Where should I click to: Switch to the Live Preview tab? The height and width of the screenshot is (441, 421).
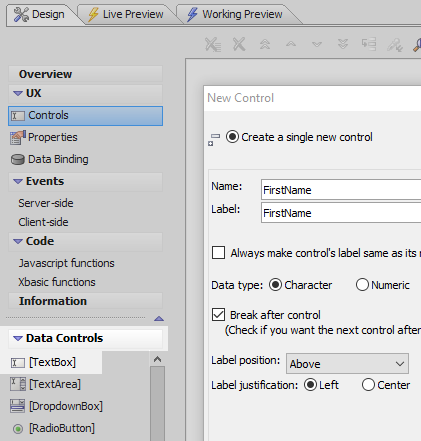coord(126,14)
